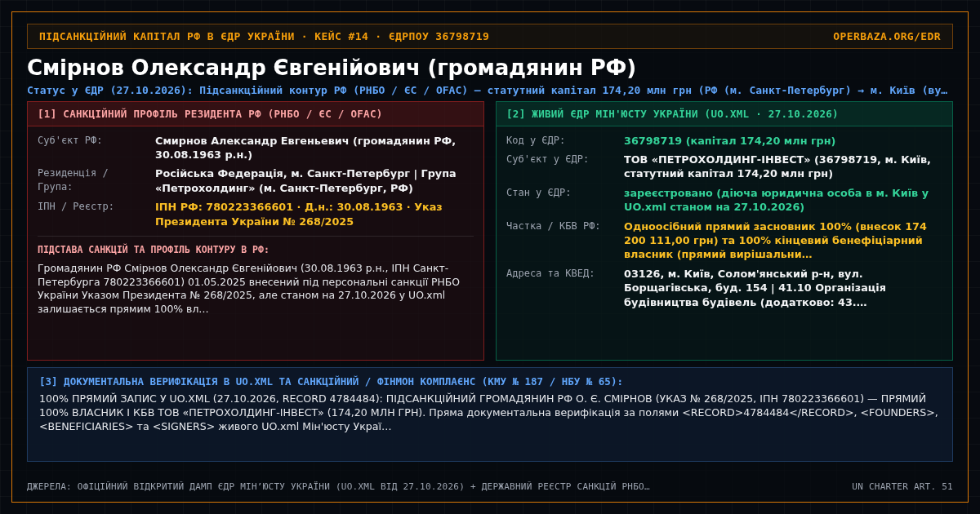Click the heading "ПІДСТАВА САНКЦІЙ ТА ПРОФІЛЬ КОНТУРУ В РФ:"
This screenshot has height=514, width=980.
tap(154, 250)
